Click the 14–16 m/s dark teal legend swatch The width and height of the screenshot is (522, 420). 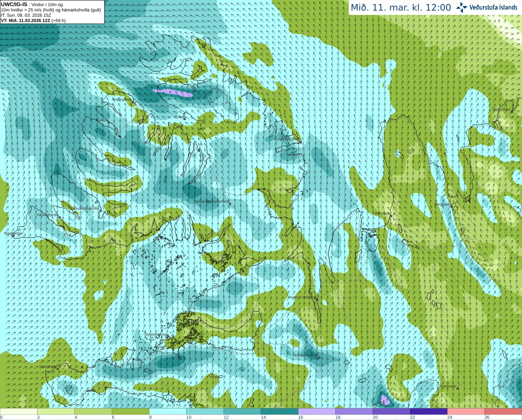pos(279,411)
